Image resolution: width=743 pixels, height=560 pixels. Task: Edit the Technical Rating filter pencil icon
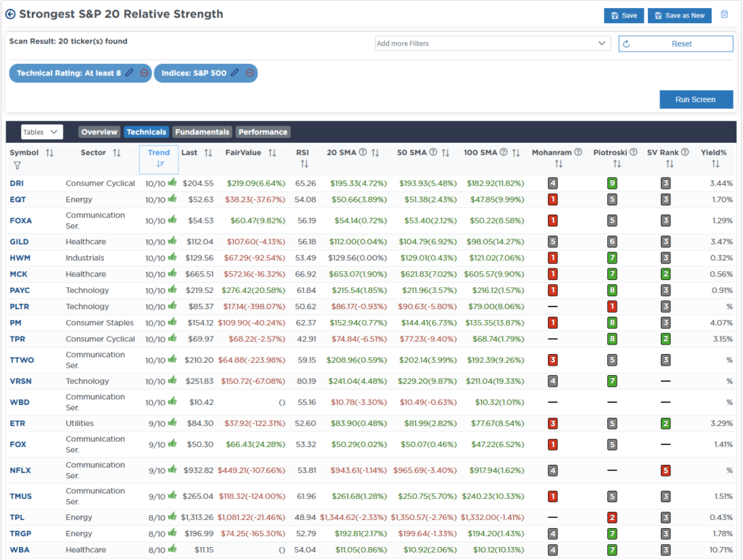129,73
